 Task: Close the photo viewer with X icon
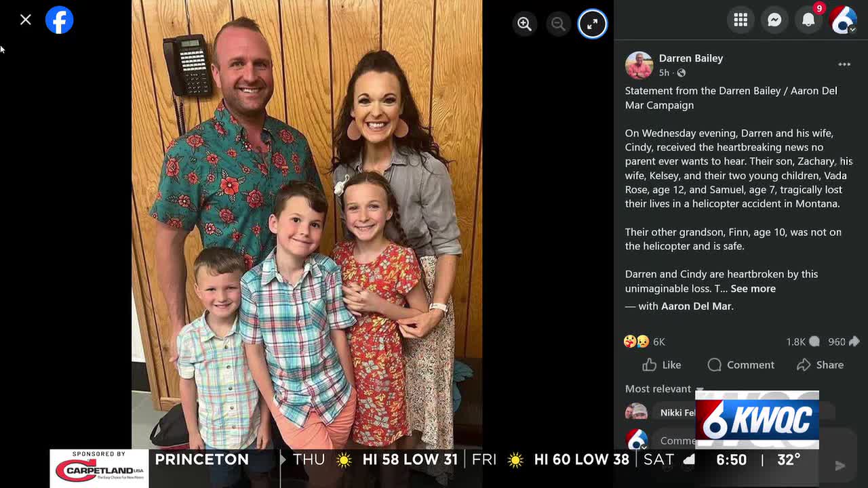click(x=26, y=20)
